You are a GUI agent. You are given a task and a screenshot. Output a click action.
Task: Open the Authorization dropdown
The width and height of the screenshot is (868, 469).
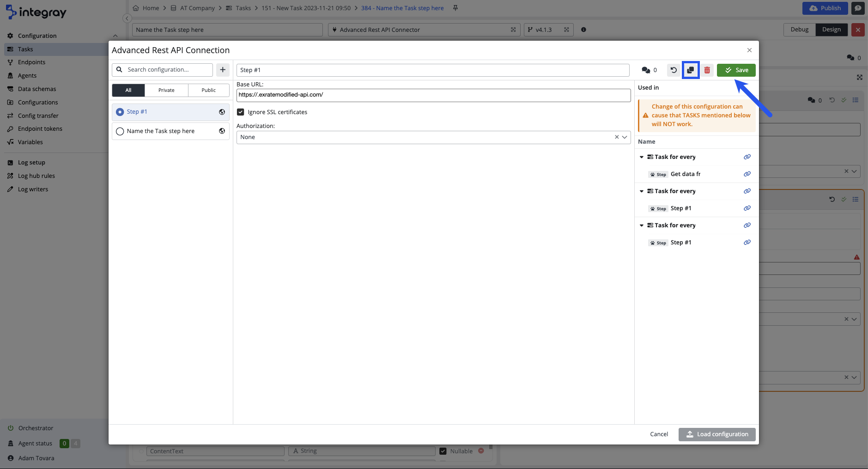624,137
